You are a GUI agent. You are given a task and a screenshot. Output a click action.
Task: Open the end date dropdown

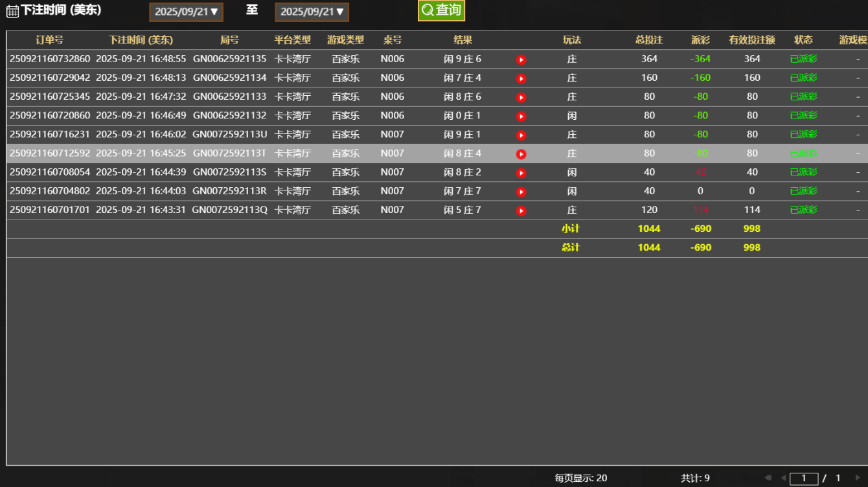(x=312, y=12)
